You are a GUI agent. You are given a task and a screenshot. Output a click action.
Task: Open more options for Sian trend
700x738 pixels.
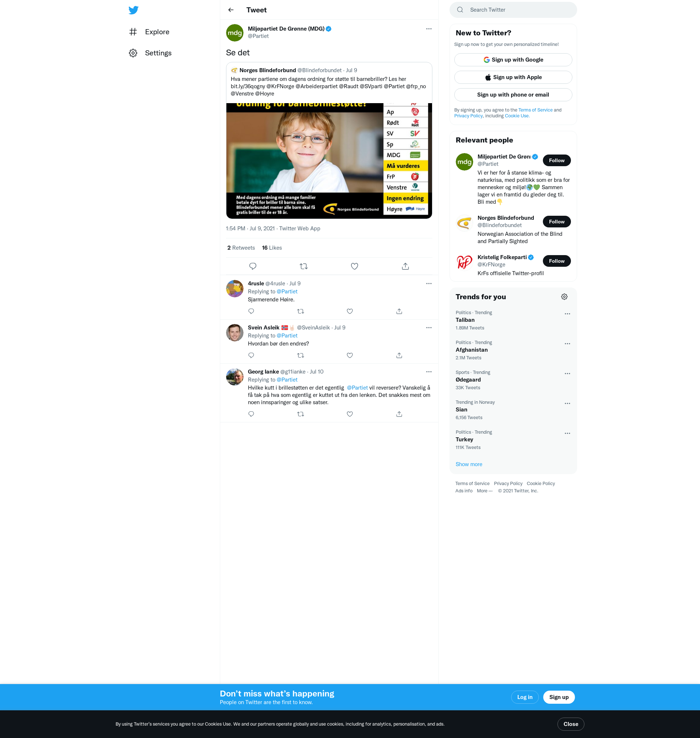coord(567,403)
